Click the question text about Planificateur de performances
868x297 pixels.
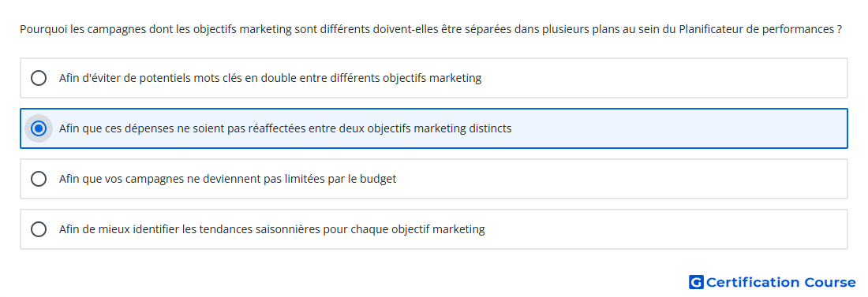pos(431,29)
